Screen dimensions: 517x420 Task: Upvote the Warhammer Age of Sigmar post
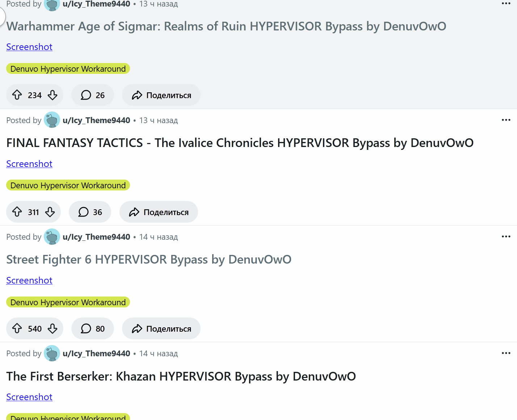click(x=17, y=95)
